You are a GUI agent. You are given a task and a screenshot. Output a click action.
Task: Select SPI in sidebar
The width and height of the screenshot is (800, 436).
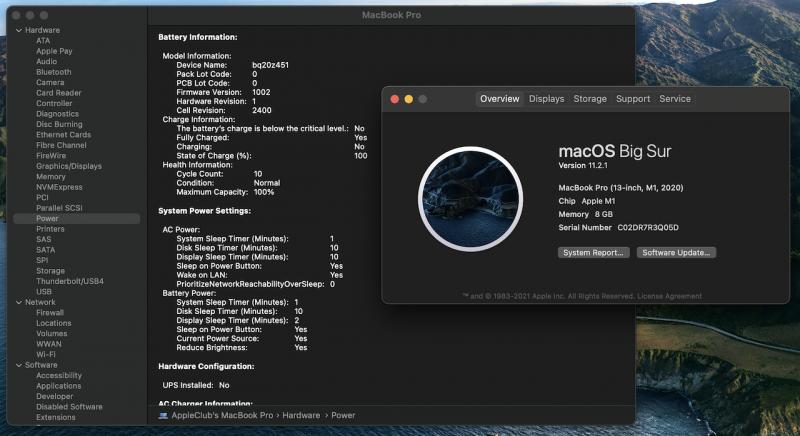[42, 261]
